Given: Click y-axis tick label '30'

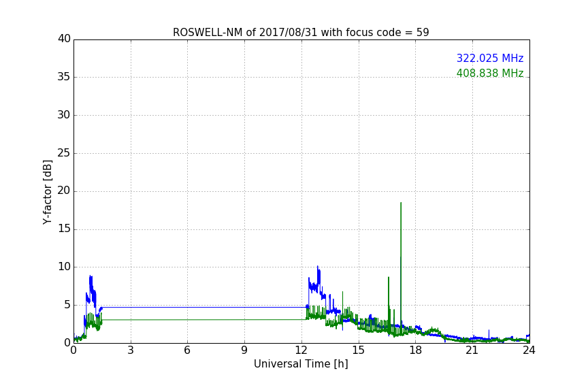Looking at the screenshot, I should click(x=64, y=115).
